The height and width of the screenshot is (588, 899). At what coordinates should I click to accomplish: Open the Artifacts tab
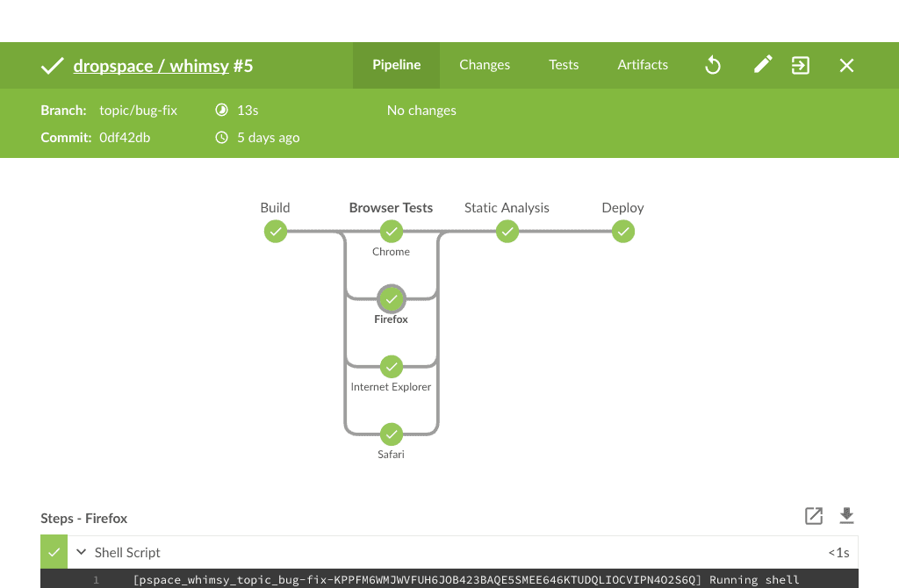[x=643, y=65]
